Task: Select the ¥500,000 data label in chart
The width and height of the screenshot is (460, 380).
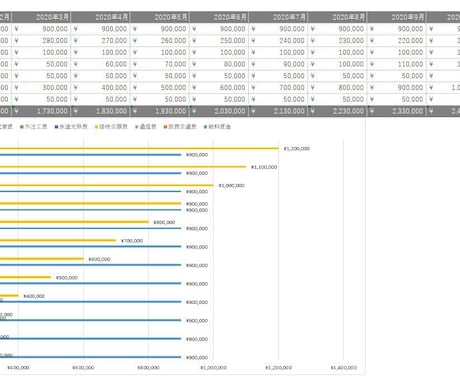Action: [x=67, y=278]
